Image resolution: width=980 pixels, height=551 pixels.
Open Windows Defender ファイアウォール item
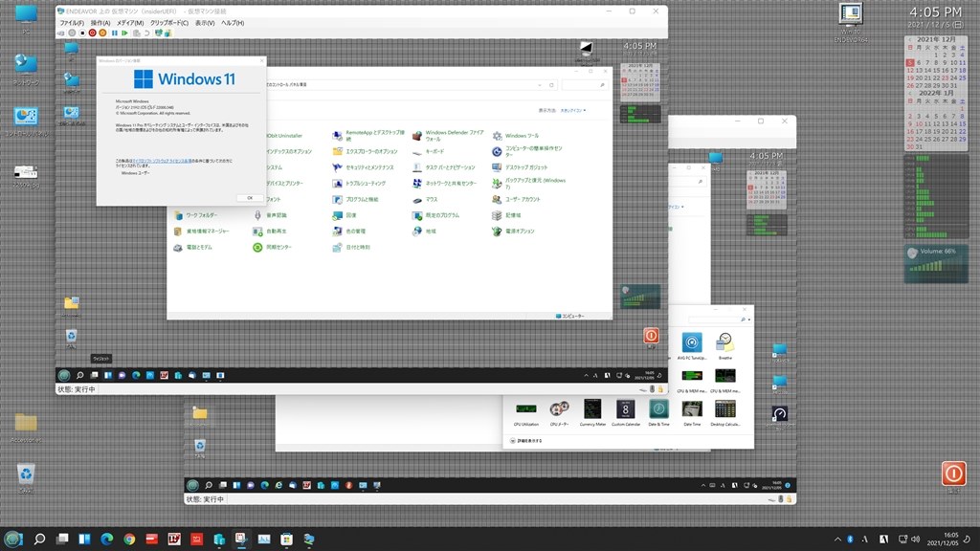coord(455,136)
